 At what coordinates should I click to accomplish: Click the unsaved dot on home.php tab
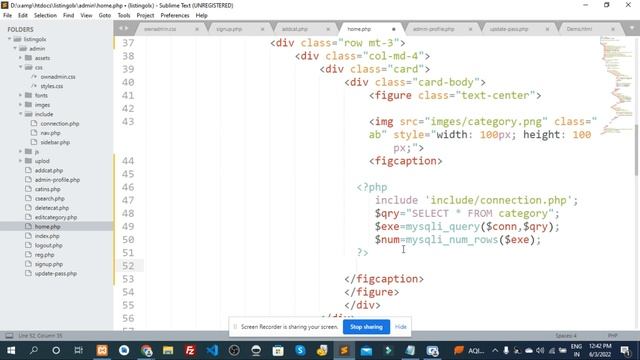tap(393, 29)
